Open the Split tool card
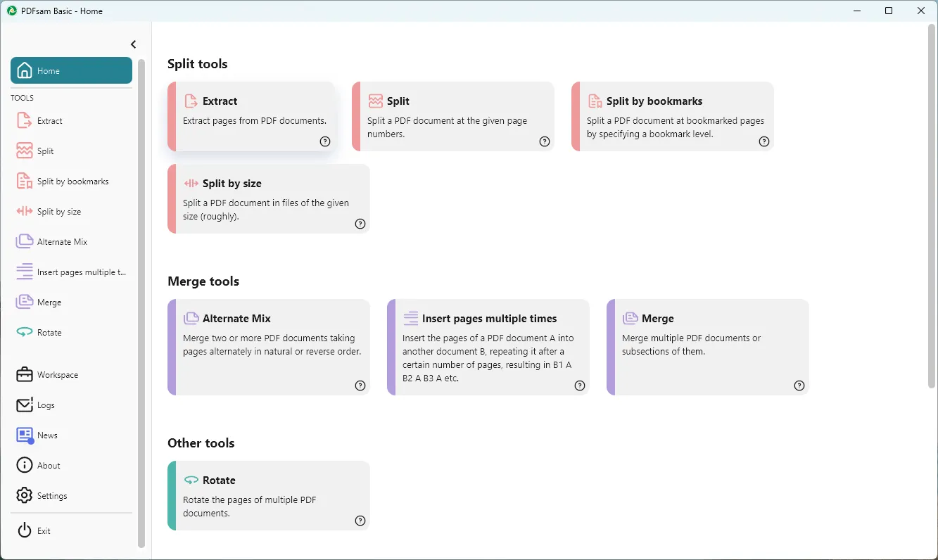 click(x=452, y=116)
